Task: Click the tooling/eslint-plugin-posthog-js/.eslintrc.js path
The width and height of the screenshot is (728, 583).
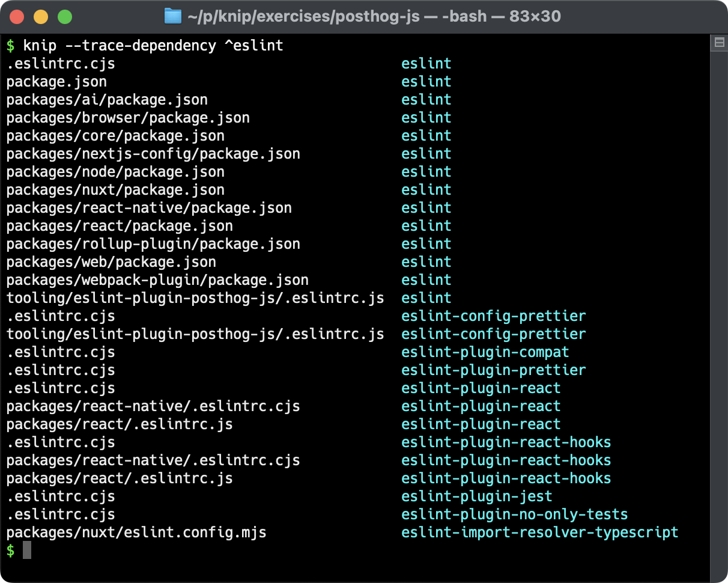Action: click(x=195, y=298)
